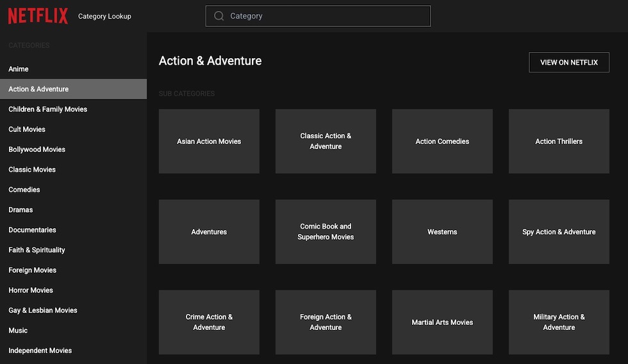Click the Netflix logo
The height and width of the screenshot is (364, 628).
pyautogui.click(x=38, y=16)
